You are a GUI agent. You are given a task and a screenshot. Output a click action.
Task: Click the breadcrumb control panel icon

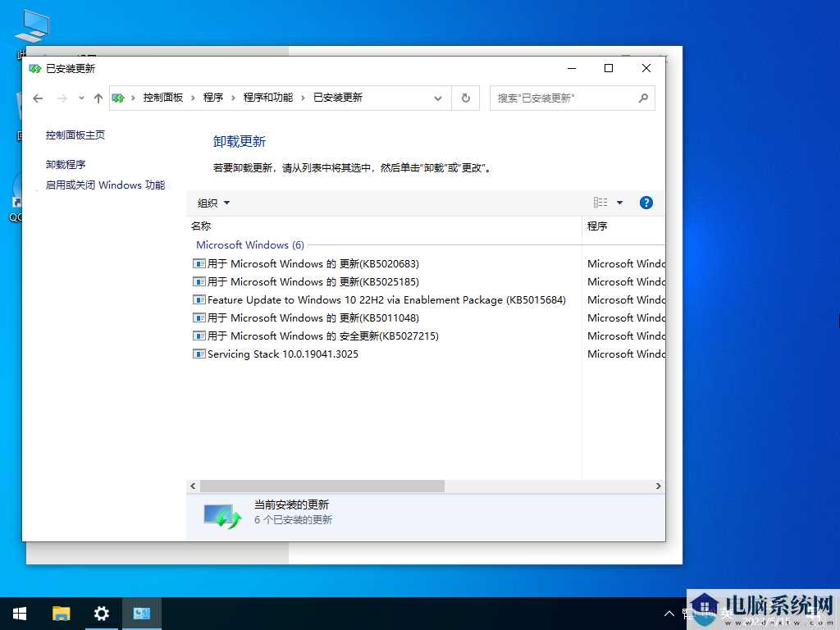tap(118, 98)
